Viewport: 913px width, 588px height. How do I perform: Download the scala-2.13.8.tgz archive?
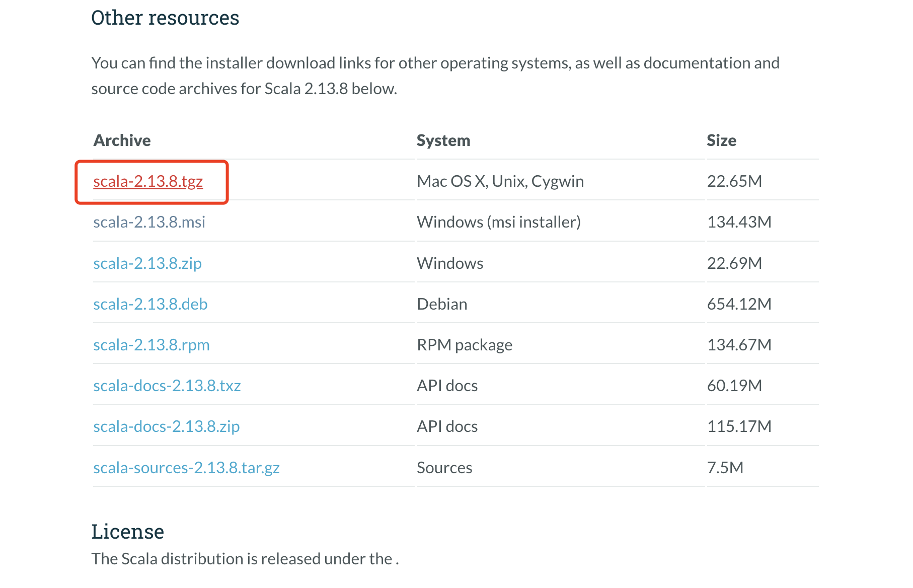point(148,181)
